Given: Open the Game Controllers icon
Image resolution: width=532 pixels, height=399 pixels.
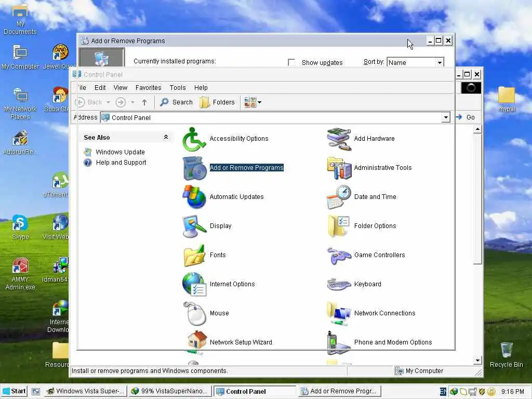Looking at the screenshot, I should 339,255.
